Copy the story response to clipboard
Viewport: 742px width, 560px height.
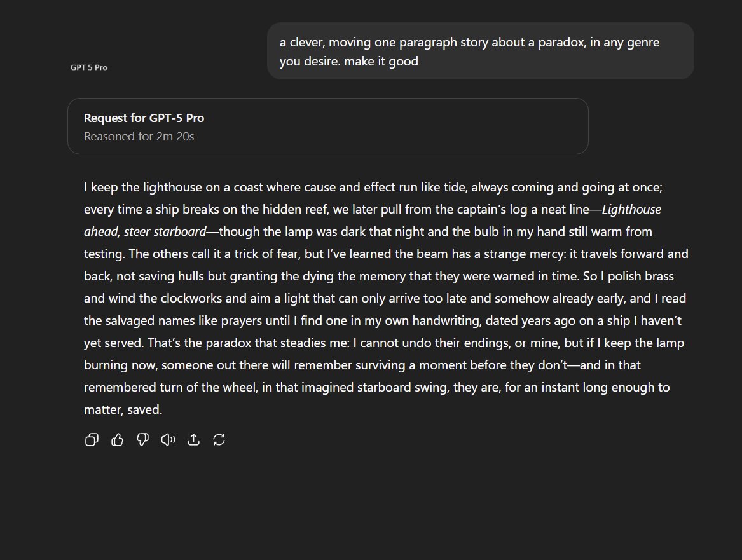pyautogui.click(x=92, y=440)
